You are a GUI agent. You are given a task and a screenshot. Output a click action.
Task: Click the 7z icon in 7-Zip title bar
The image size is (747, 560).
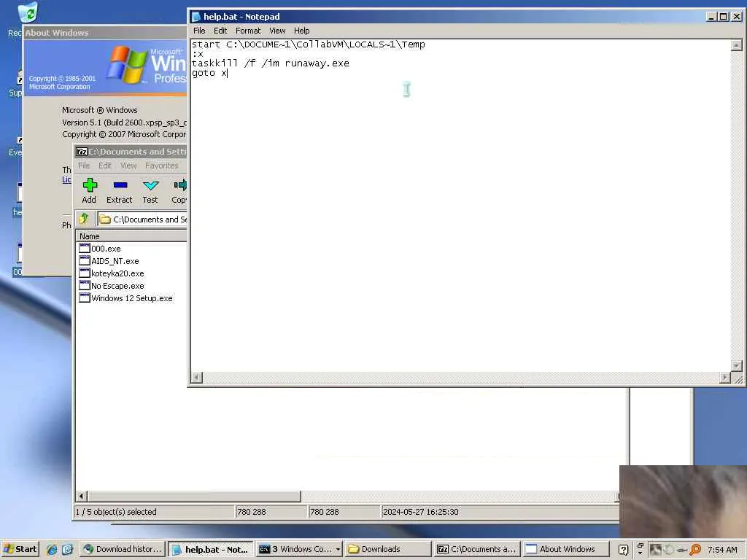82,152
